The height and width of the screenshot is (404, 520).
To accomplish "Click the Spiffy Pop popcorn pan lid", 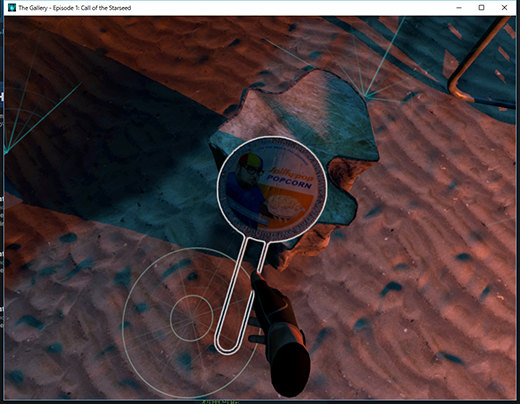I will 272,188.
